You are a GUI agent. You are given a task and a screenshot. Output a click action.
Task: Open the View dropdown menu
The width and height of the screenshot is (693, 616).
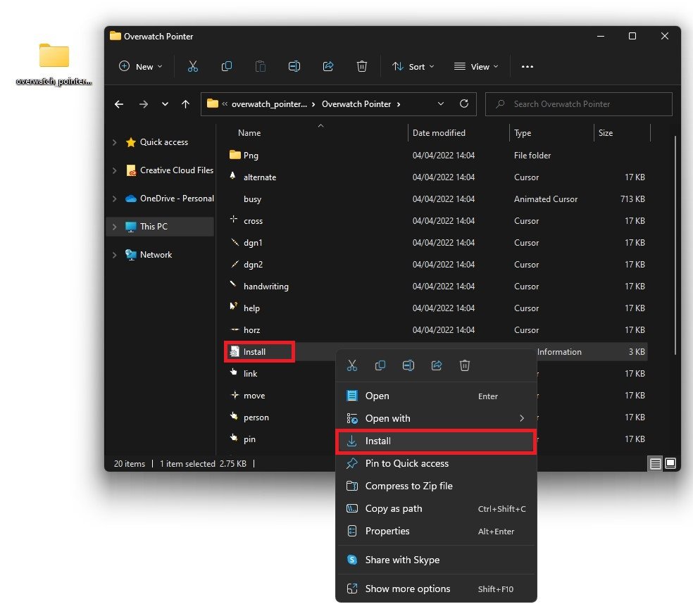476,66
